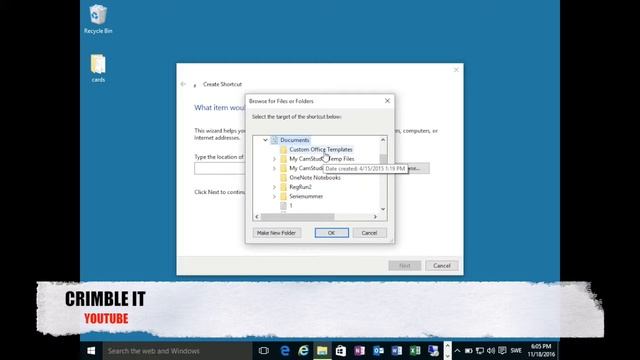Click the tree's vertical scroll down arrow

(x=383, y=209)
